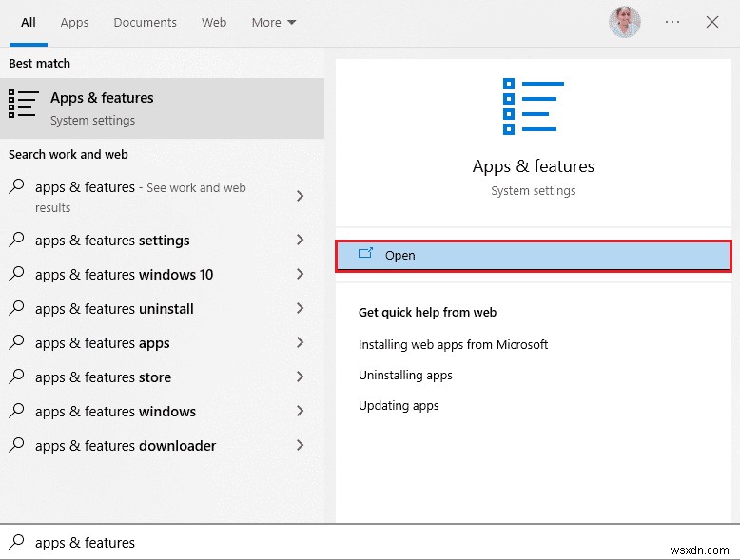The width and height of the screenshot is (740, 560).
Task: Switch to the All tab
Action: 29,22
